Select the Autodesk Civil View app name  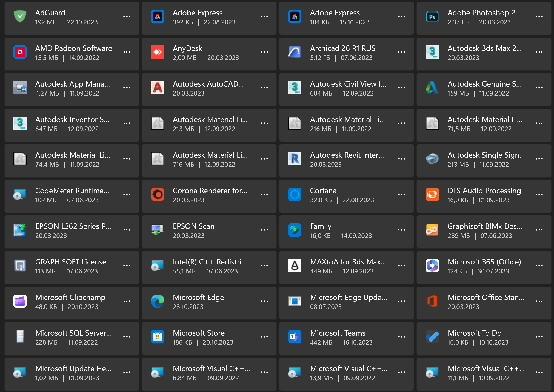pyautogui.click(x=348, y=84)
